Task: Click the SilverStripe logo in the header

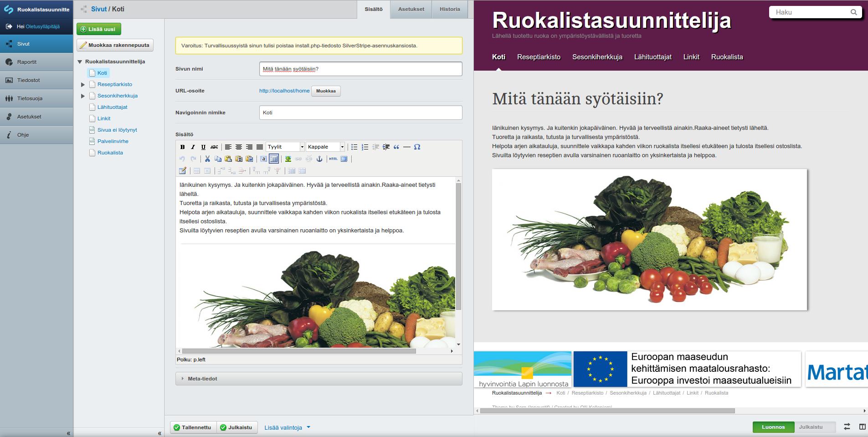Action: coord(9,9)
